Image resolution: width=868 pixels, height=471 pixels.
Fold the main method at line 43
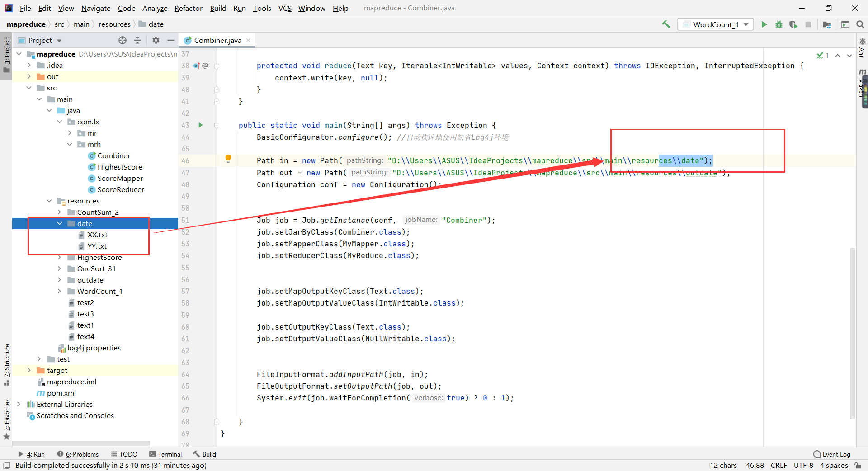[217, 125]
